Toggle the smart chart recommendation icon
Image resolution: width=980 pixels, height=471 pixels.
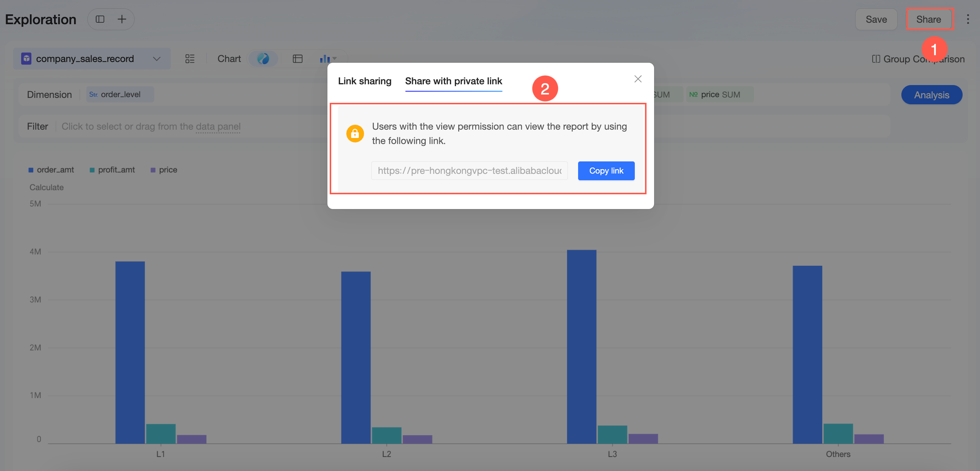point(263,59)
